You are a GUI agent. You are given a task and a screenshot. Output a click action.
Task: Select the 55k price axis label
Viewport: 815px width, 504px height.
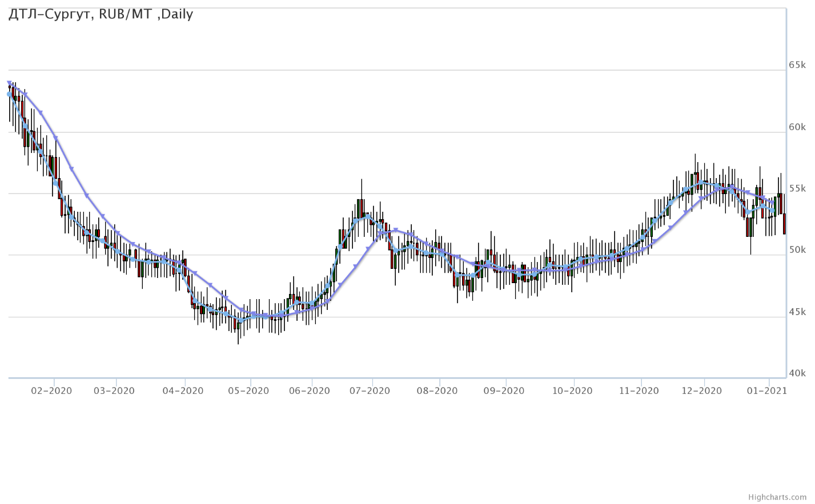[797, 188]
